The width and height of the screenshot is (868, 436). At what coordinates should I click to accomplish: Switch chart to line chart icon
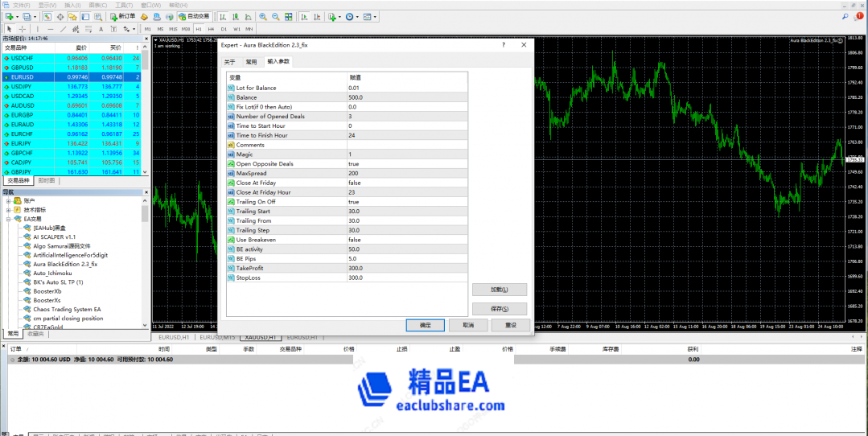click(248, 17)
